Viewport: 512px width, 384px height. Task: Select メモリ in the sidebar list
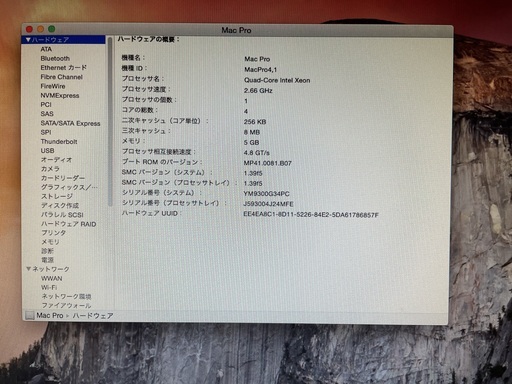pyautogui.click(x=50, y=242)
